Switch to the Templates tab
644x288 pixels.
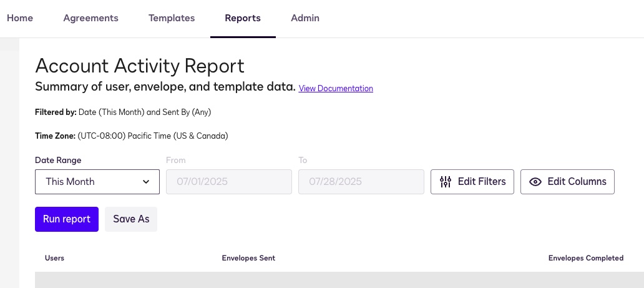pos(172,18)
